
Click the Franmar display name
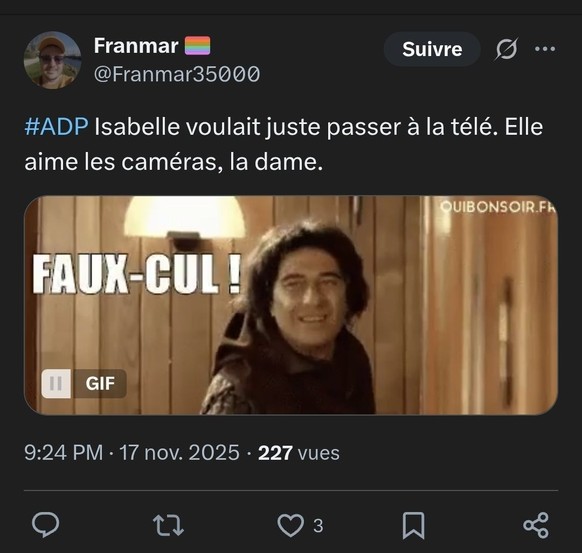point(136,46)
